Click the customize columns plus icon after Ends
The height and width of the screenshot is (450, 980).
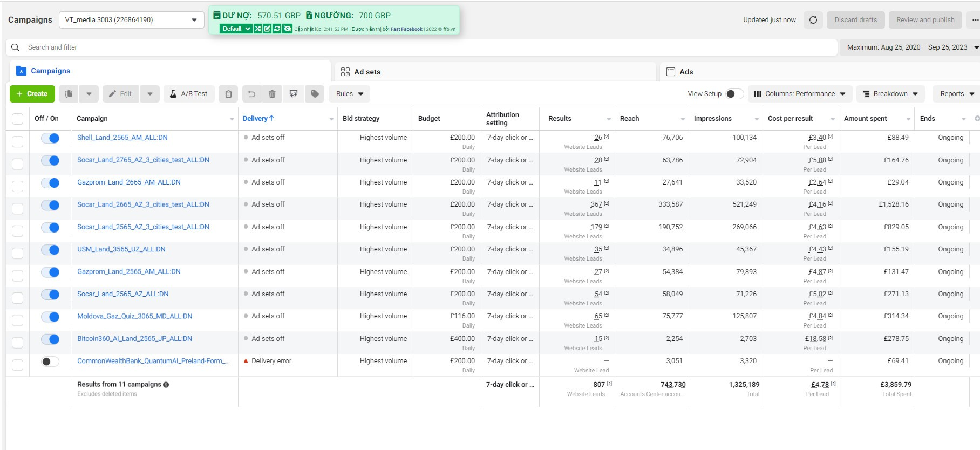point(977,119)
